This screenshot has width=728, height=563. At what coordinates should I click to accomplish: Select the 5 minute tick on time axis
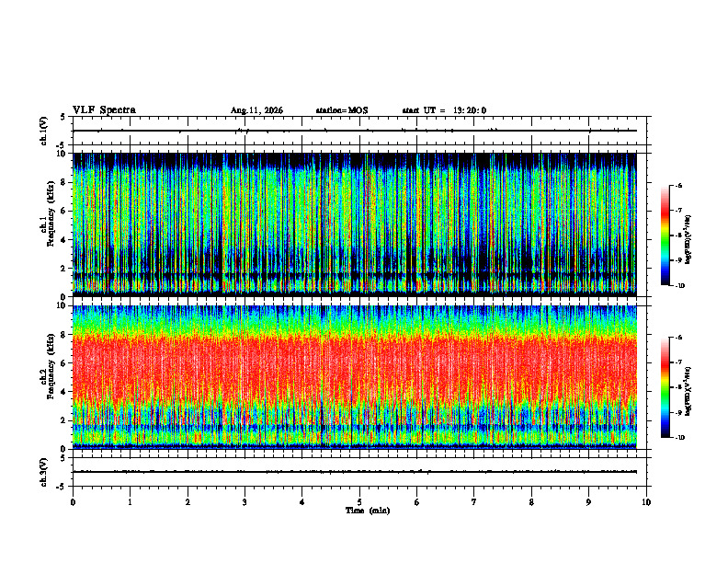[359, 502]
